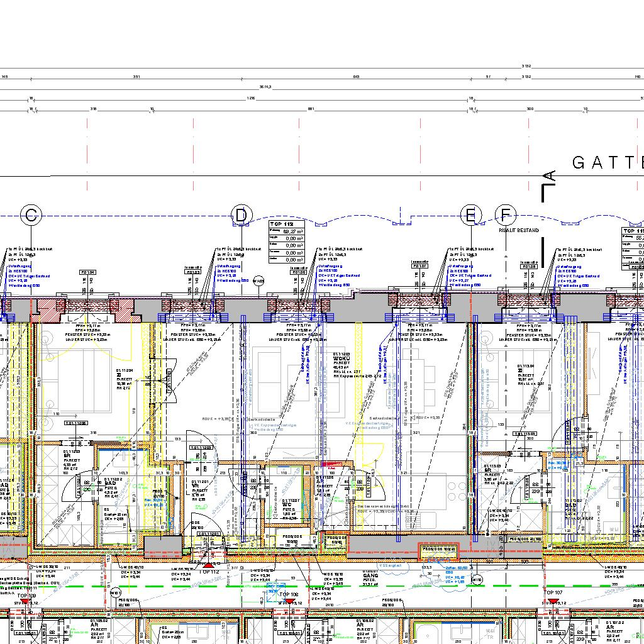
Task: Click the GANG corridor room label
Action: click(369, 576)
